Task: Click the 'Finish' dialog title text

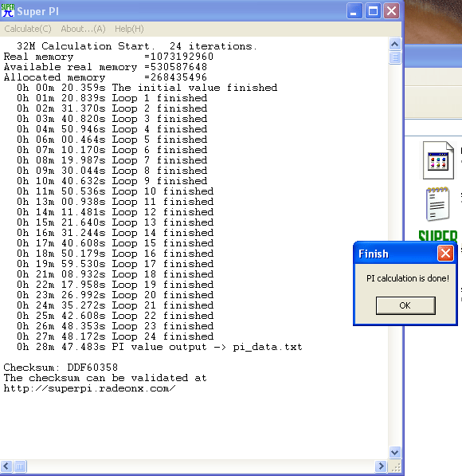Action: (374, 254)
